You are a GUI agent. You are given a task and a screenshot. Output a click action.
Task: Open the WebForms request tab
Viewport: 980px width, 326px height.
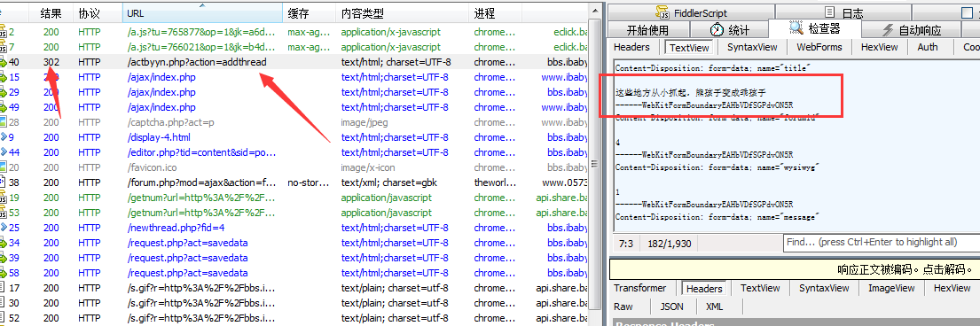point(819,47)
